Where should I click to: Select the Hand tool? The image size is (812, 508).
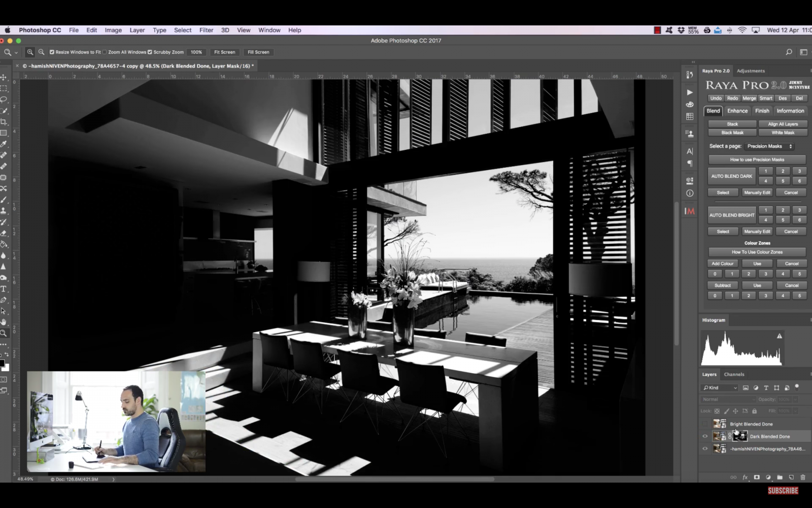click(x=4, y=322)
